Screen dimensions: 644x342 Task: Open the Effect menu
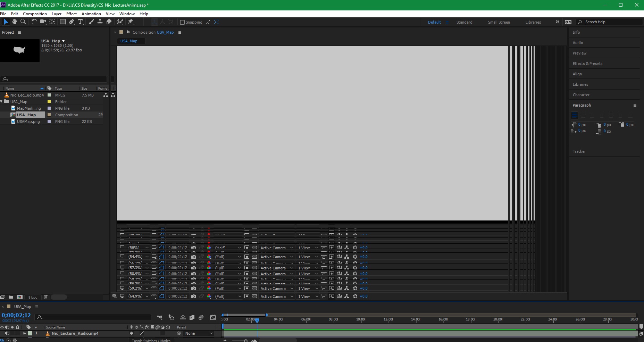point(72,14)
